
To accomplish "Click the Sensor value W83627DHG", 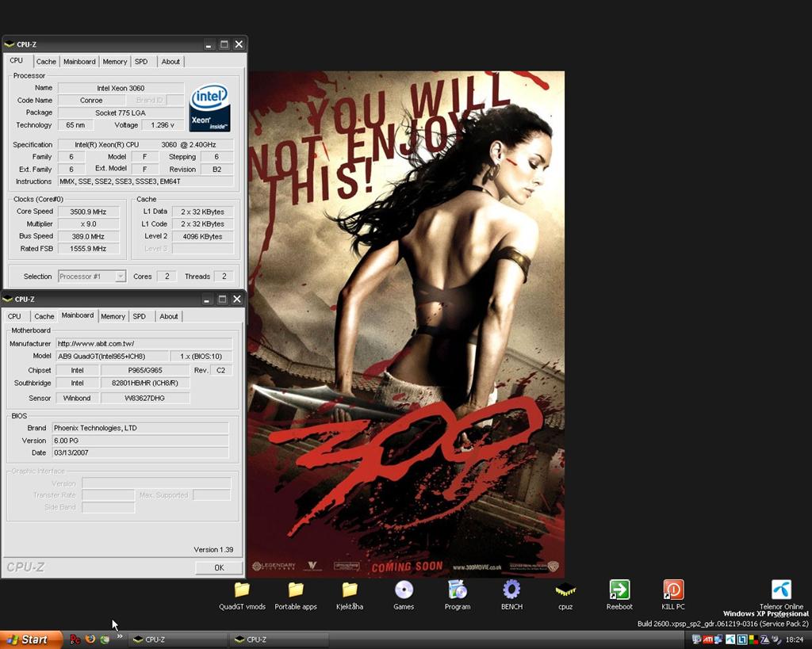I will tap(145, 398).
